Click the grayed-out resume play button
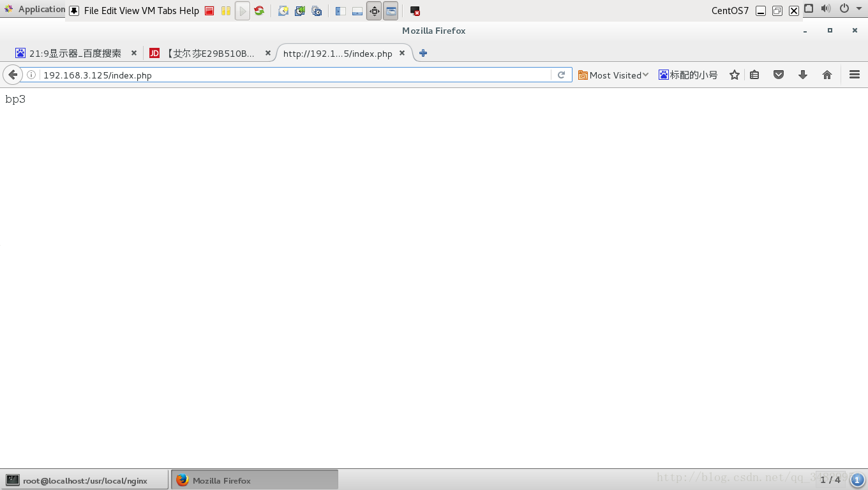The image size is (868, 490). coord(243,11)
